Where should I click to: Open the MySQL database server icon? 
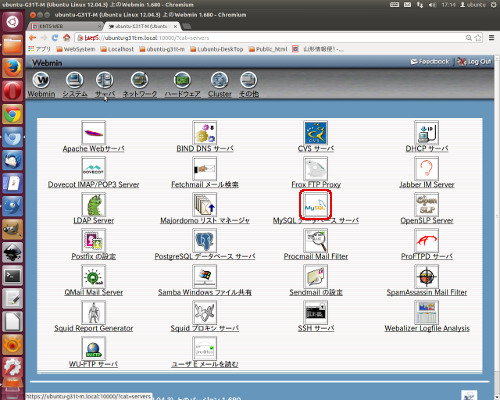pyautogui.click(x=316, y=204)
